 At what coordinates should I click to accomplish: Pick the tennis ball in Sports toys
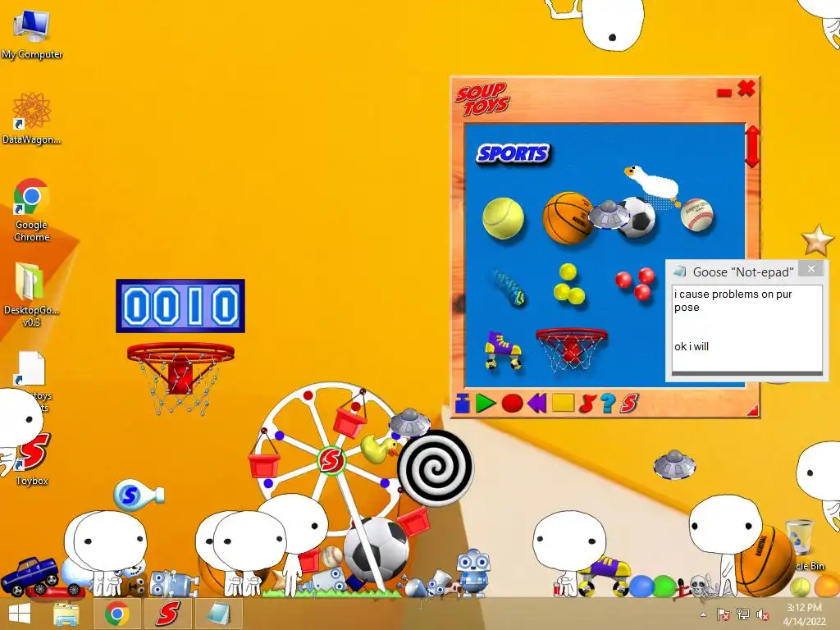coord(503,218)
